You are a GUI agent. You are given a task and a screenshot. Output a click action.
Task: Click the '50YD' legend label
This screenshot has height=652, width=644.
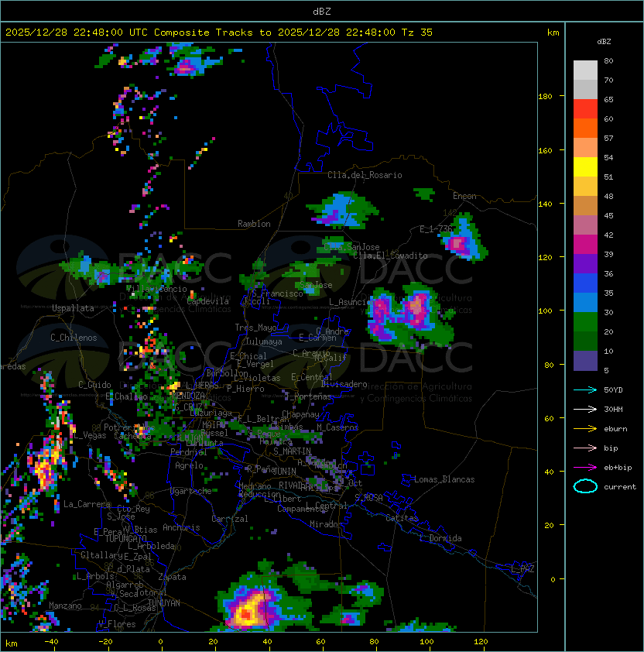(613, 389)
